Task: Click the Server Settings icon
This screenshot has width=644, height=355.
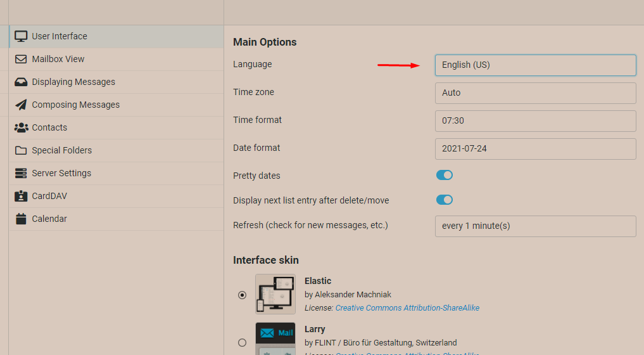Action: pos(21,173)
